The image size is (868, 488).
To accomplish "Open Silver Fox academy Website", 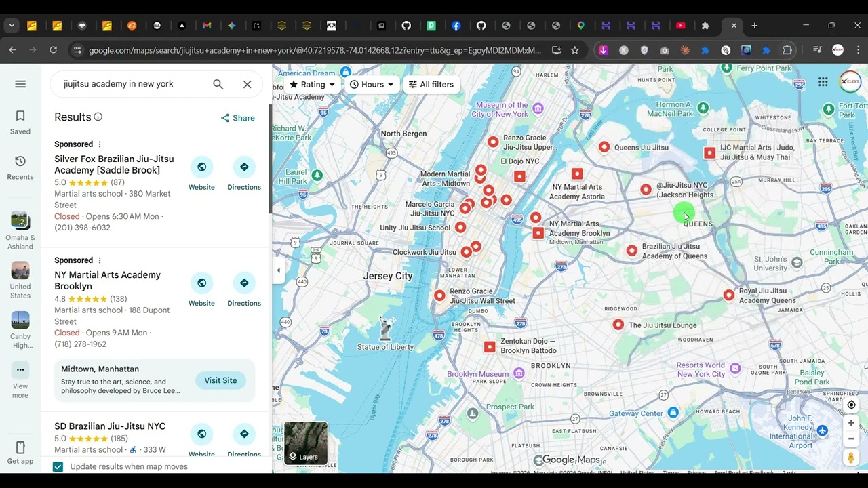I will [201, 174].
